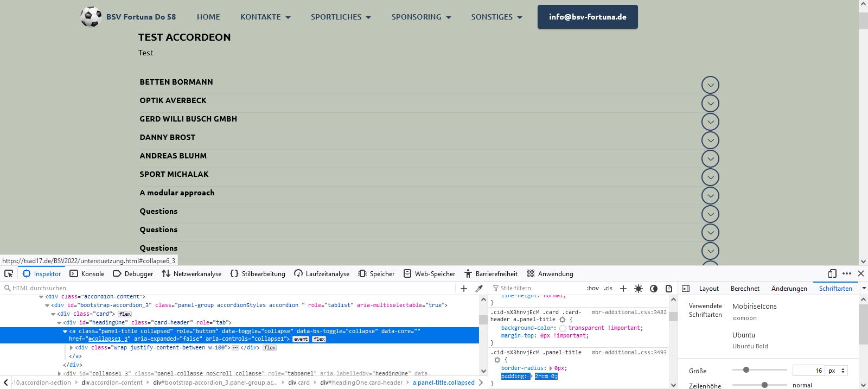Open the circle arrow for BETTEN BORMANN
The image size is (868, 389).
click(x=710, y=85)
